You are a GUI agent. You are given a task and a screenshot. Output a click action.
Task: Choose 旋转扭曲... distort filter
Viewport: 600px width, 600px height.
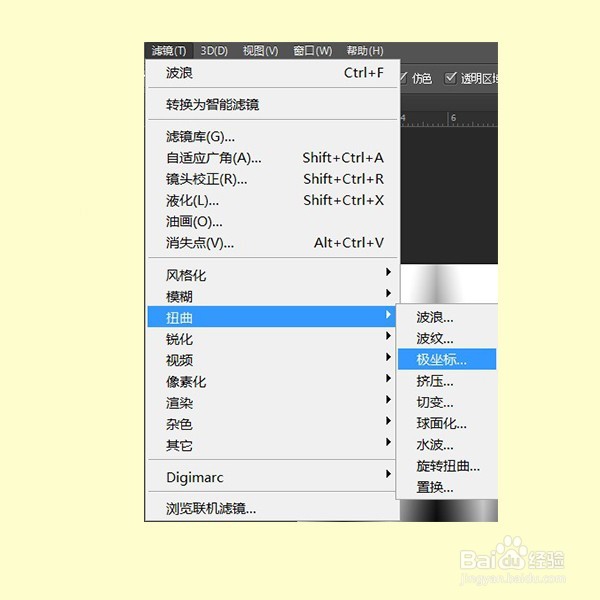tap(447, 466)
